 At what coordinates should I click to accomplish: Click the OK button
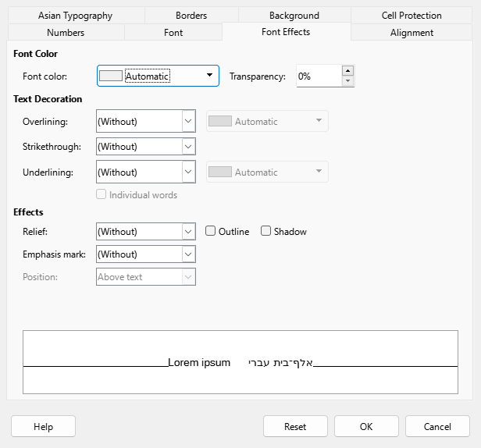pyautogui.click(x=366, y=426)
